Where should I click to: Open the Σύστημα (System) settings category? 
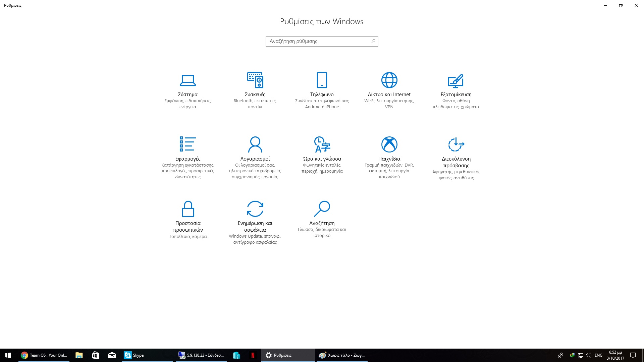[188, 91]
